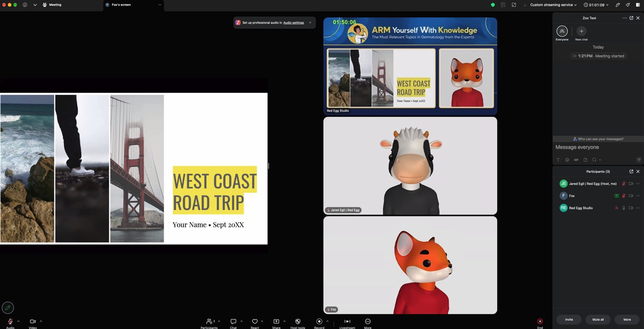Open the More options in bottom toolbar
This screenshot has height=329, width=644.
368,323
